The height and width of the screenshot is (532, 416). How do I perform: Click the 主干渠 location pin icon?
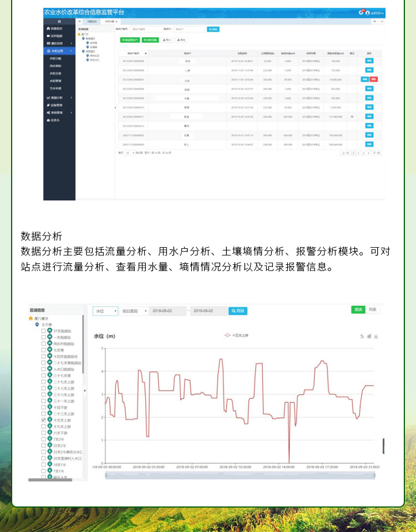click(37, 324)
